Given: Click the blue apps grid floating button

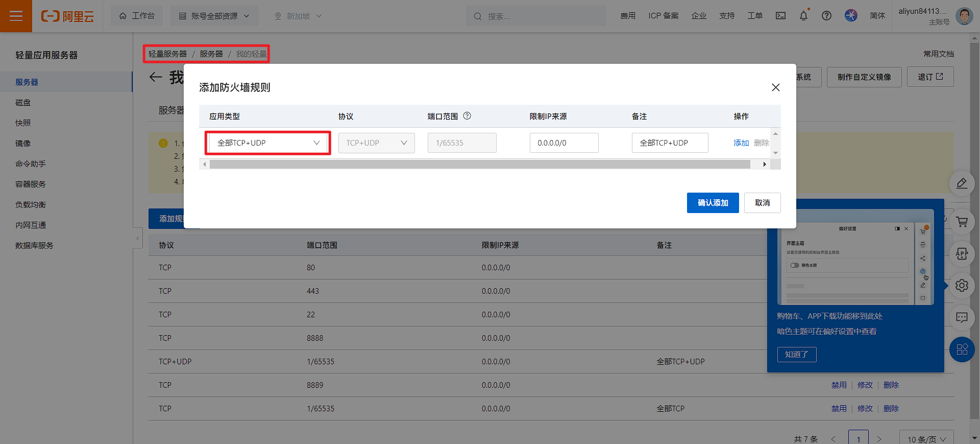Looking at the screenshot, I should (x=962, y=349).
